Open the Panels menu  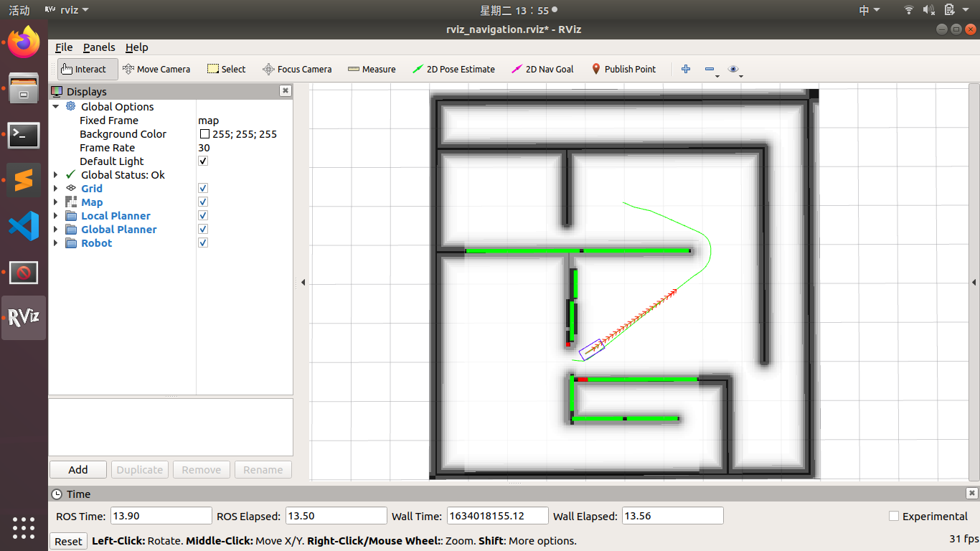point(99,47)
